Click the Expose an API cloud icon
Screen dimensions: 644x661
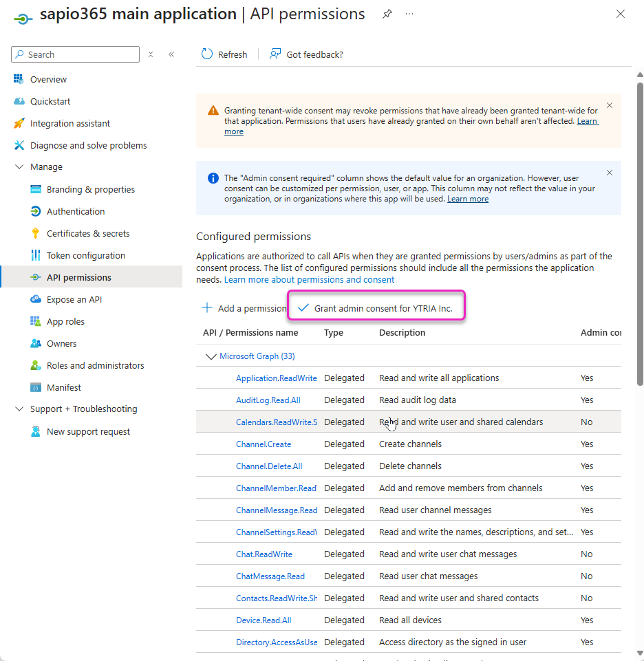(x=36, y=299)
